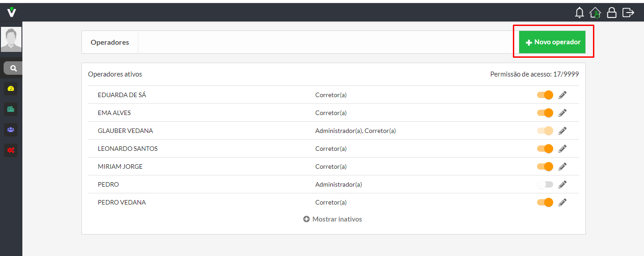This screenshot has width=644, height=256.
Task: Select the Operadores tab
Action: (x=110, y=42)
